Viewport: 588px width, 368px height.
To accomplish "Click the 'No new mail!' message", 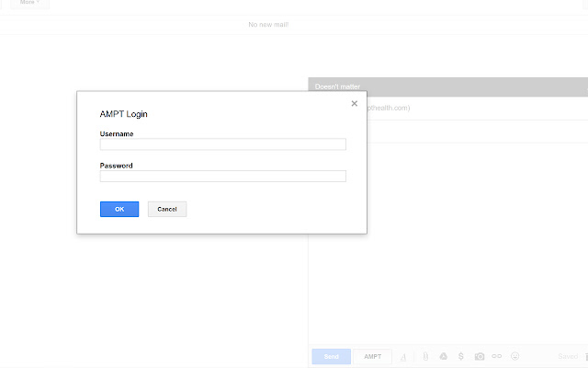I will (x=268, y=25).
